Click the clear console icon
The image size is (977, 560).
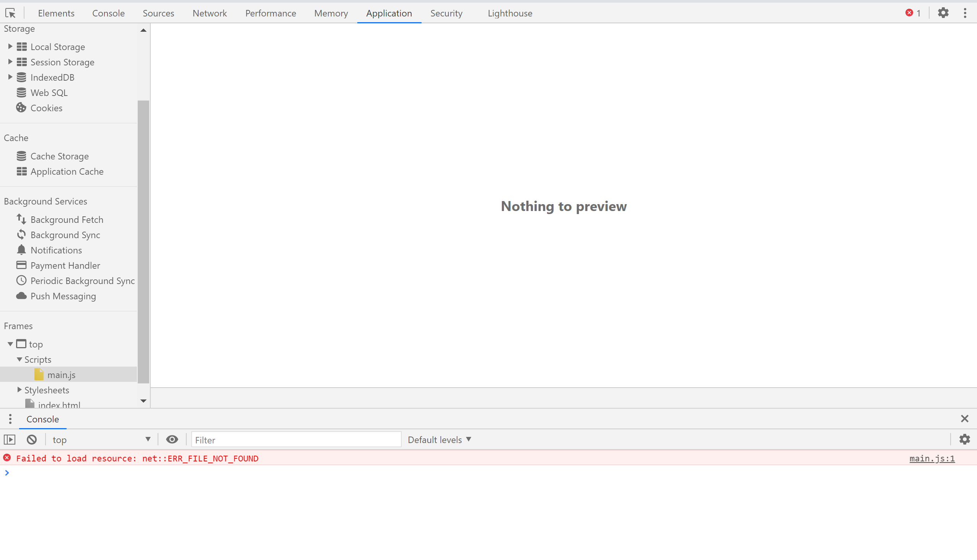click(x=31, y=439)
